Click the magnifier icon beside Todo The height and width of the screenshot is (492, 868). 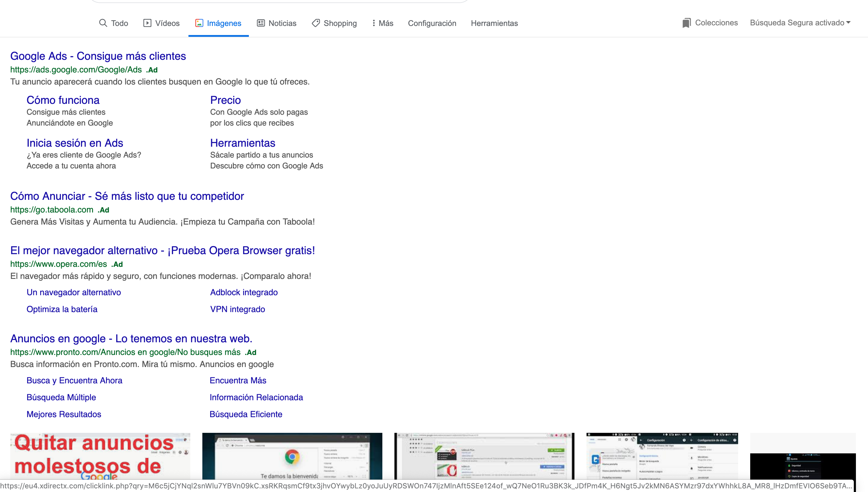coord(103,23)
